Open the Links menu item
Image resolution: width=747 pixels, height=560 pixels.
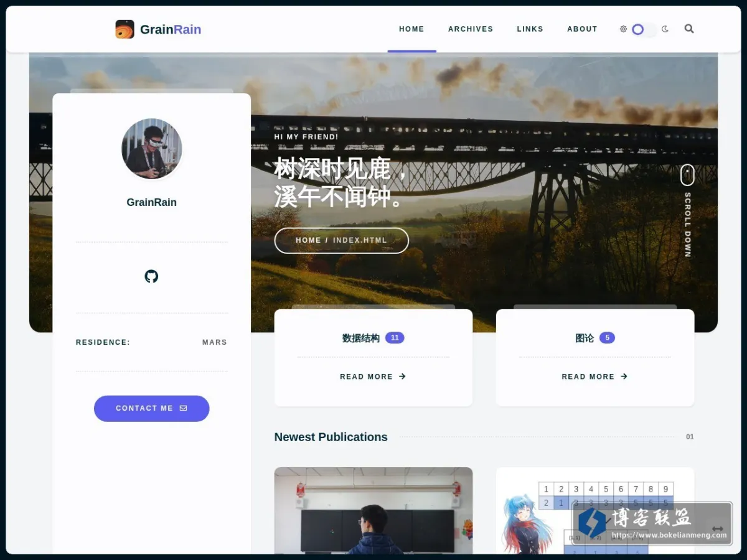(530, 29)
